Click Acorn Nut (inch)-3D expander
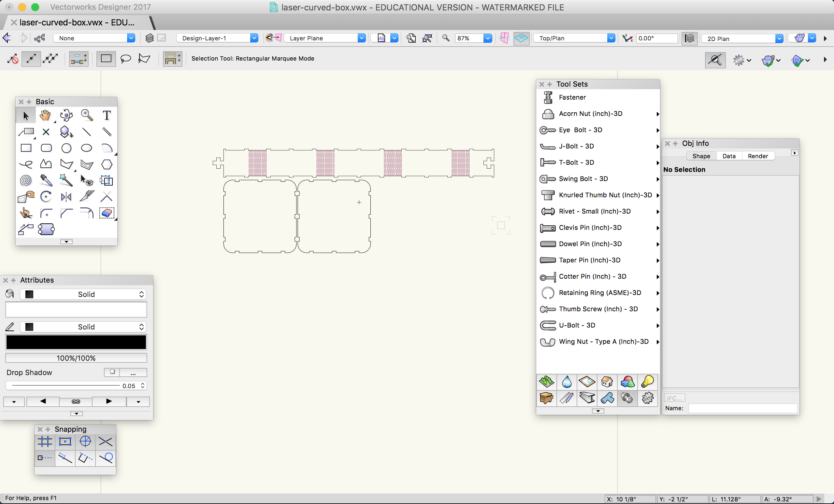Viewport: 834px width, 504px height. tap(657, 114)
